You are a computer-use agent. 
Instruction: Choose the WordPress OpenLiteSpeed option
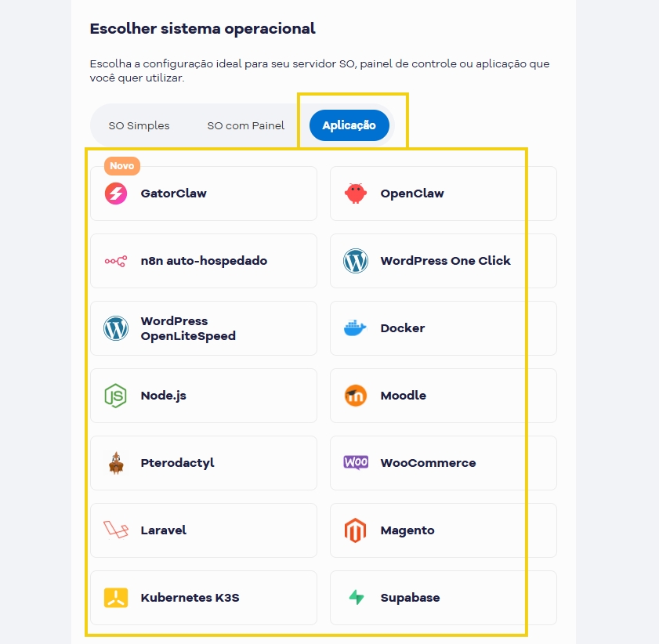click(204, 327)
